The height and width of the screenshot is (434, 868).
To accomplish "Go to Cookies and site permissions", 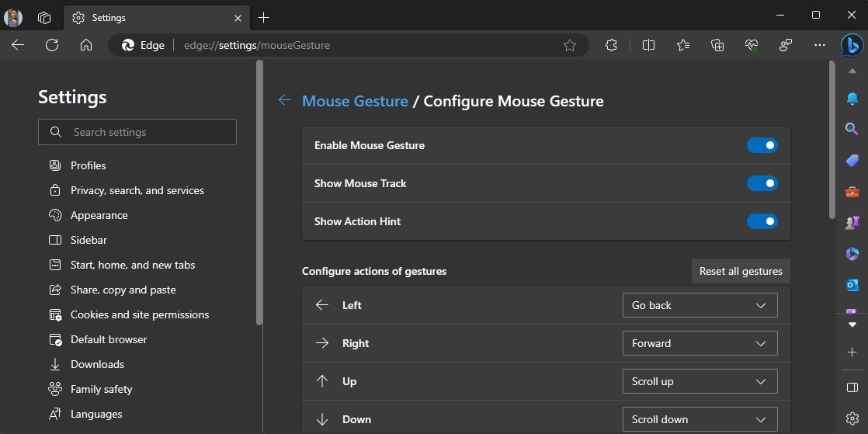I will click(140, 314).
